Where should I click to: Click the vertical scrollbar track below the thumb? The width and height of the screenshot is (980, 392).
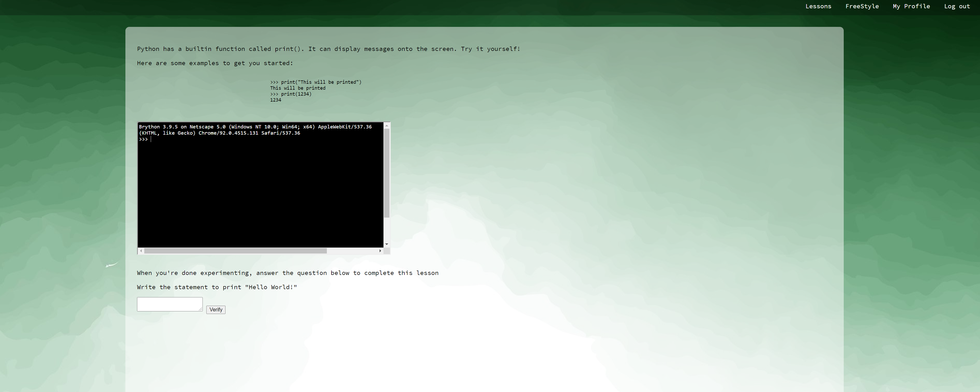tap(387, 230)
